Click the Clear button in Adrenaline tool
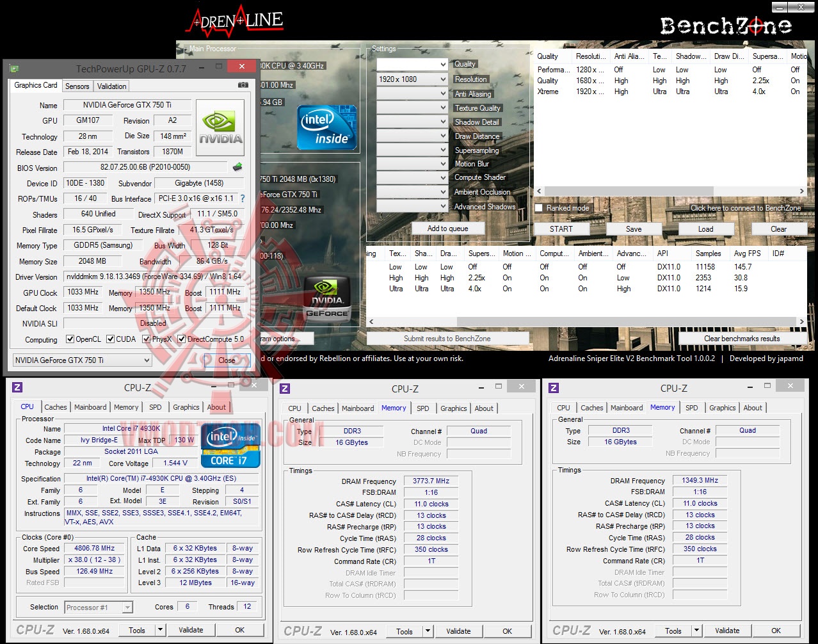 [x=778, y=229]
